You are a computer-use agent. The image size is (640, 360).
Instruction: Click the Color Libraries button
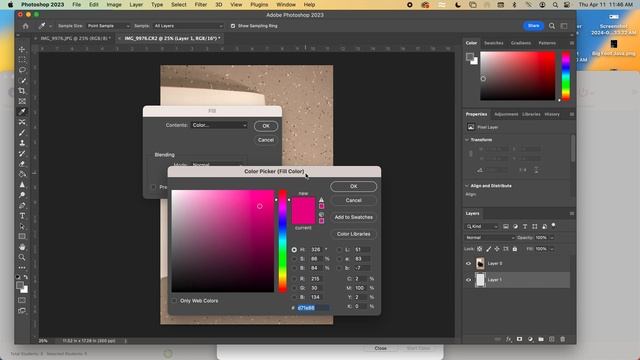click(x=353, y=234)
